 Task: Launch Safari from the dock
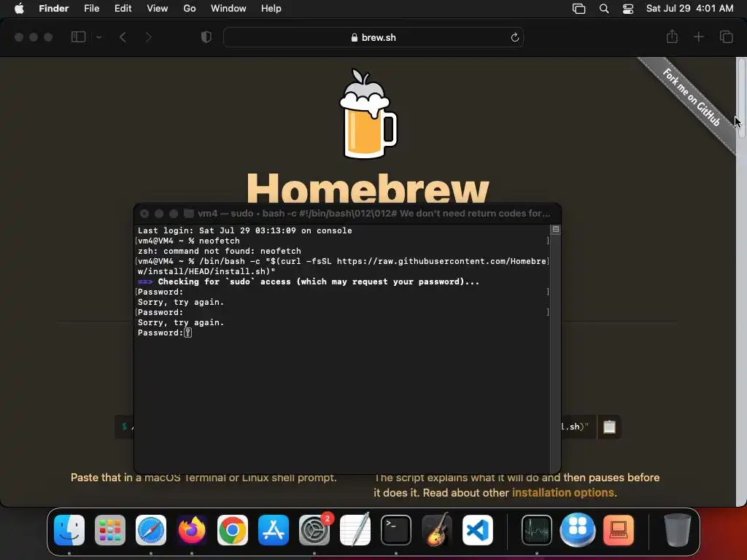pos(151,529)
